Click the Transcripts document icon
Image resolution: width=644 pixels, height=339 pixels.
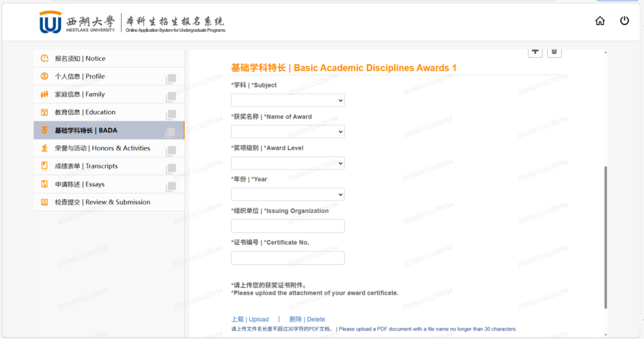pos(44,166)
